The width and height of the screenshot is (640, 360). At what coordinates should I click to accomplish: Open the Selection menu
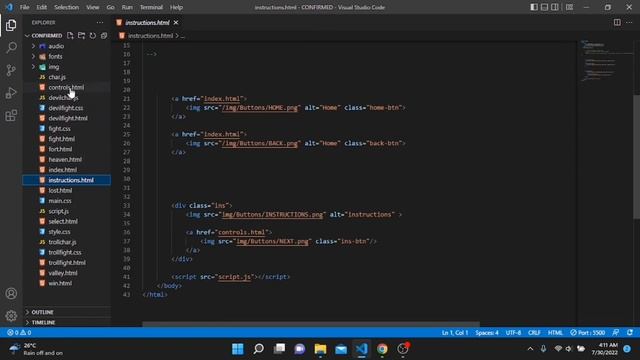67,7
